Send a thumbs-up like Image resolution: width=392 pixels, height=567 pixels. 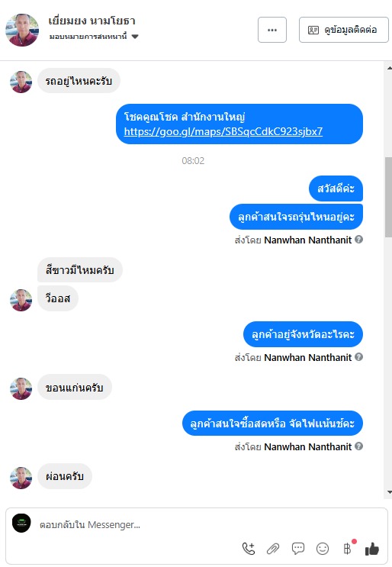click(371, 549)
